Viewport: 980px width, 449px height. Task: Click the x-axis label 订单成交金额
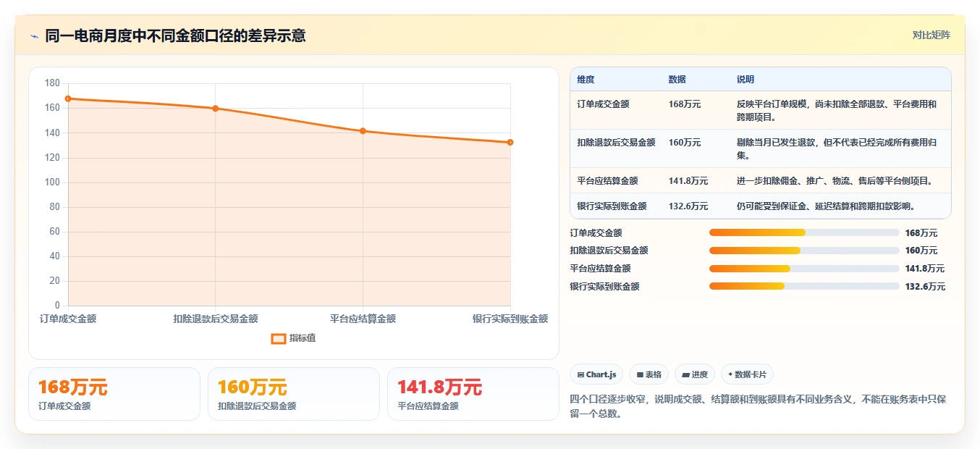pyautogui.click(x=68, y=319)
